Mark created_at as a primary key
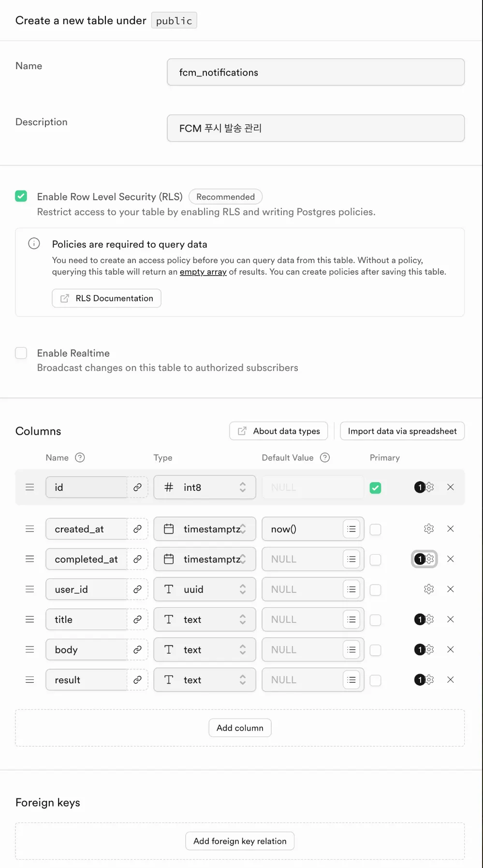The width and height of the screenshot is (483, 868). pos(375,530)
